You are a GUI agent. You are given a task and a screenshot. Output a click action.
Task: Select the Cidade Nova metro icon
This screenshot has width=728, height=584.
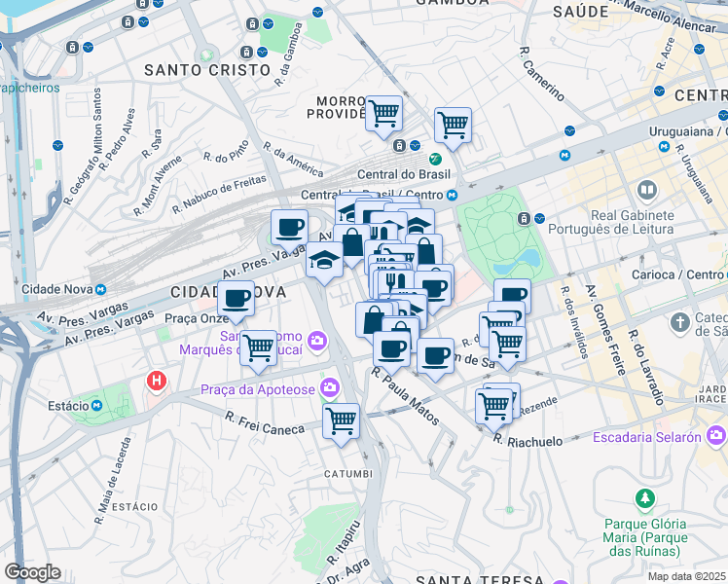click(x=101, y=290)
